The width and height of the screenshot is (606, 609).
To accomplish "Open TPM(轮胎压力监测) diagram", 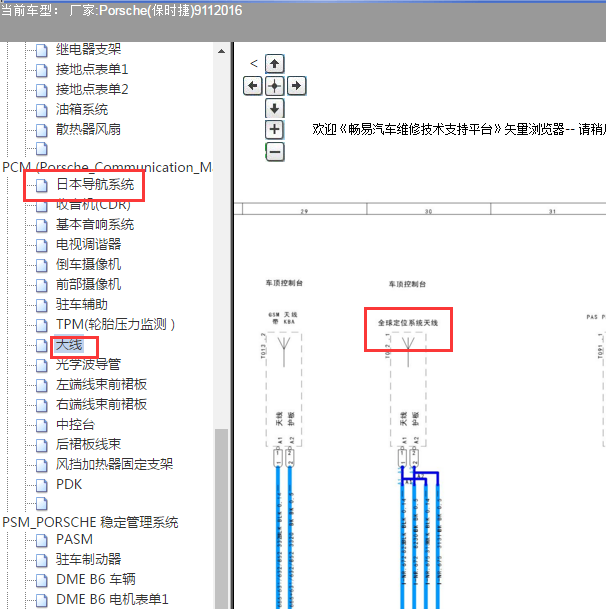I will 115,324.
